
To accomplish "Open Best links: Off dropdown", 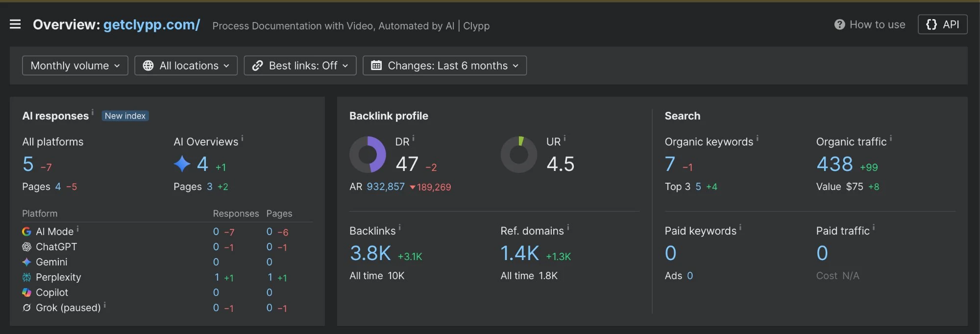I will click(x=300, y=66).
